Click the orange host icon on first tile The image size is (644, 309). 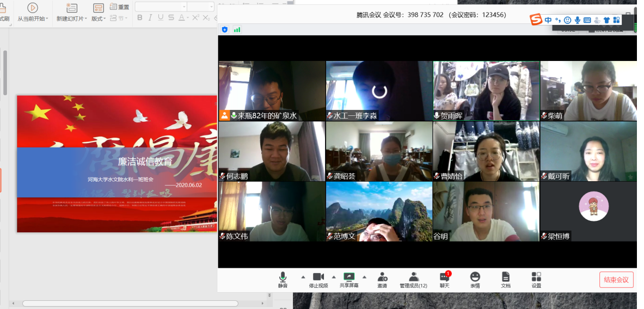224,115
